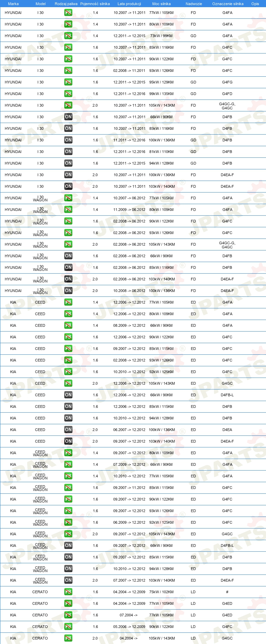Click petrol icon in I 30 Wagon 93kW/126KM row

pos(68,233)
